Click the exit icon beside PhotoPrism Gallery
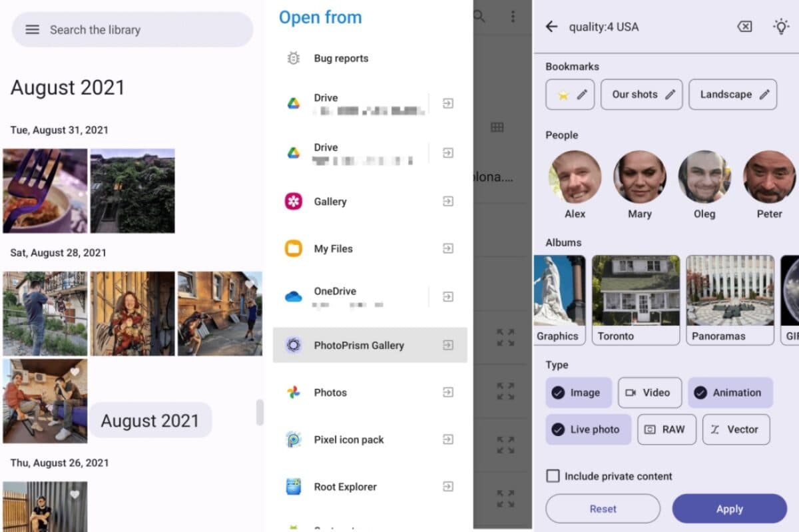Screen dimensions: 799x532 coord(448,345)
